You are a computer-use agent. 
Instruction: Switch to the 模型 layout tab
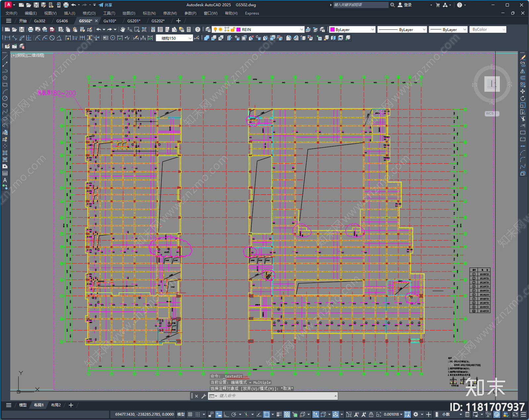pos(22,405)
